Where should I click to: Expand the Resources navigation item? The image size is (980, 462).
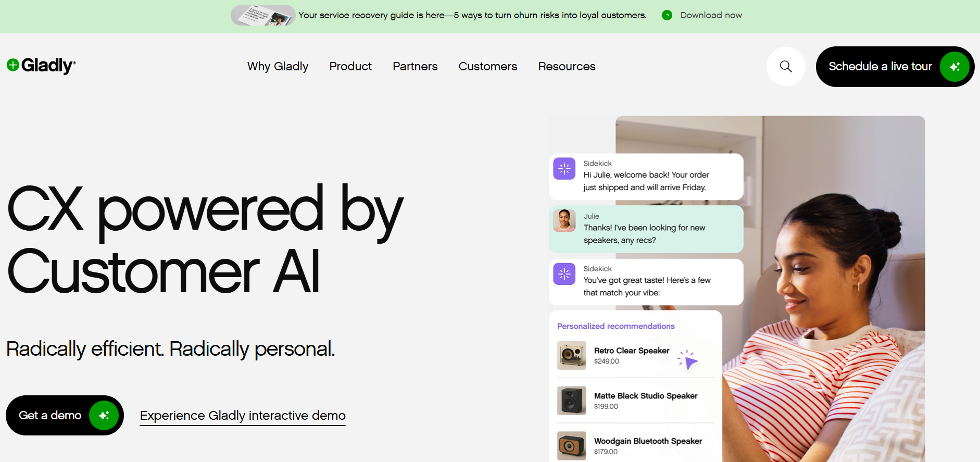[567, 67]
